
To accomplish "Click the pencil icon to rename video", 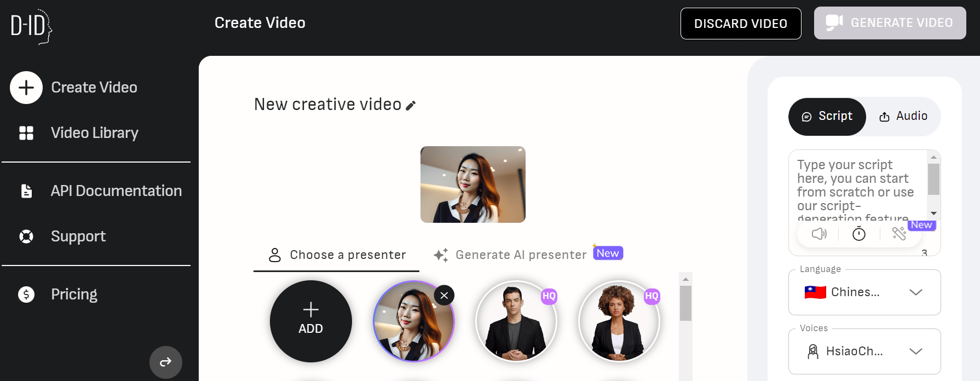I will pos(411,105).
